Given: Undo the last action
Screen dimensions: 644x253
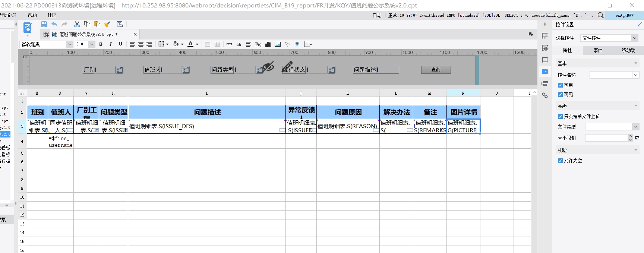Looking at the screenshot, I should pos(54,24).
